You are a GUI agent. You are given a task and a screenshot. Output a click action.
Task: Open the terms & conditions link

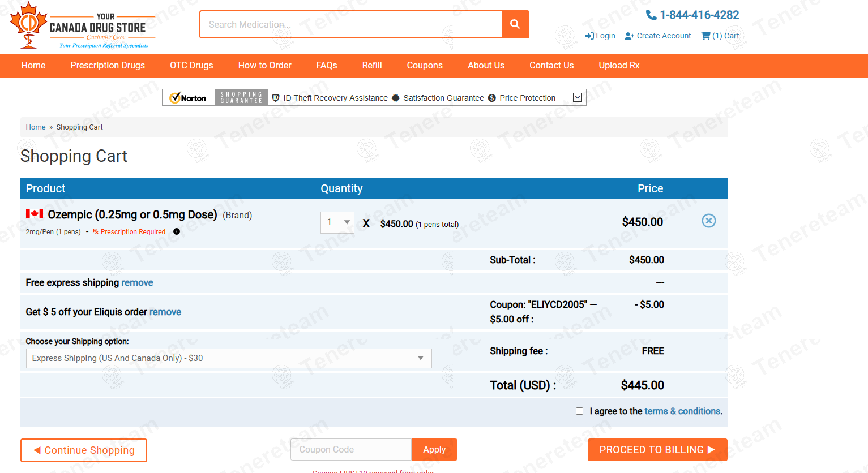(x=682, y=411)
